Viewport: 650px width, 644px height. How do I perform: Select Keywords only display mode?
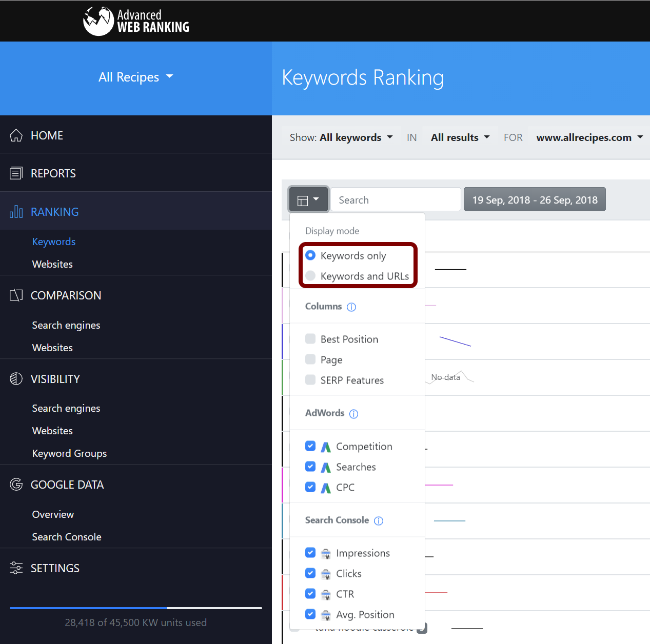pyautogui.click(x=310, y=255)
